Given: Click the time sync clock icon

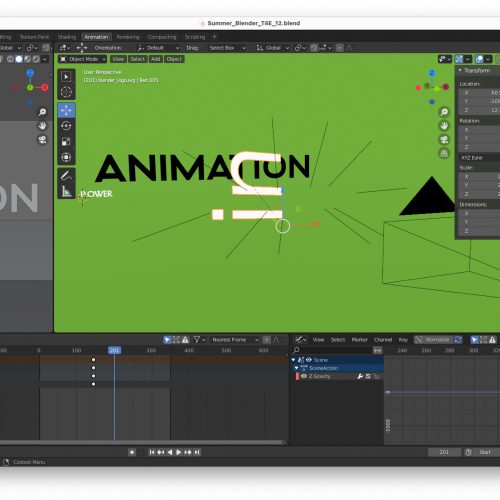Looking at the screenshot, I should (x=468, y=452).
